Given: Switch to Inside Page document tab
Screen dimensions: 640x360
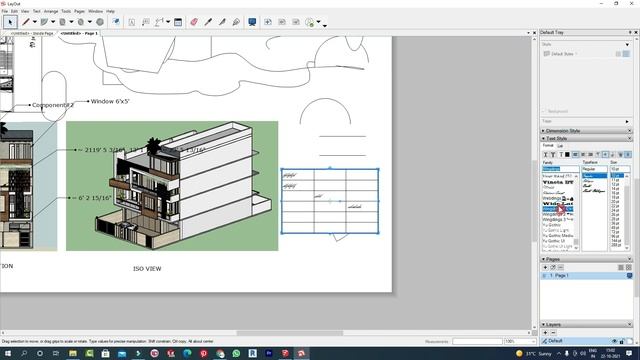Looking at the screenshot, I should pyautogui.click(x=32, y=33).
